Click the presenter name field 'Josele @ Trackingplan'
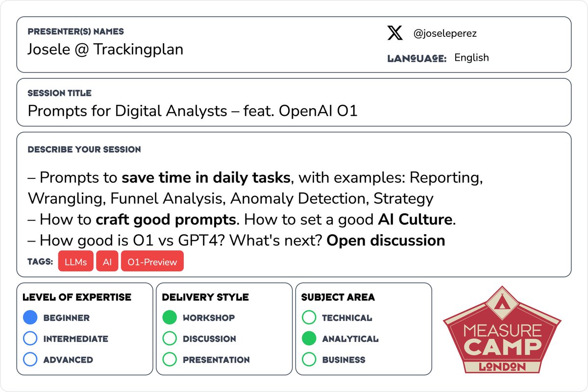 point(105,49)
